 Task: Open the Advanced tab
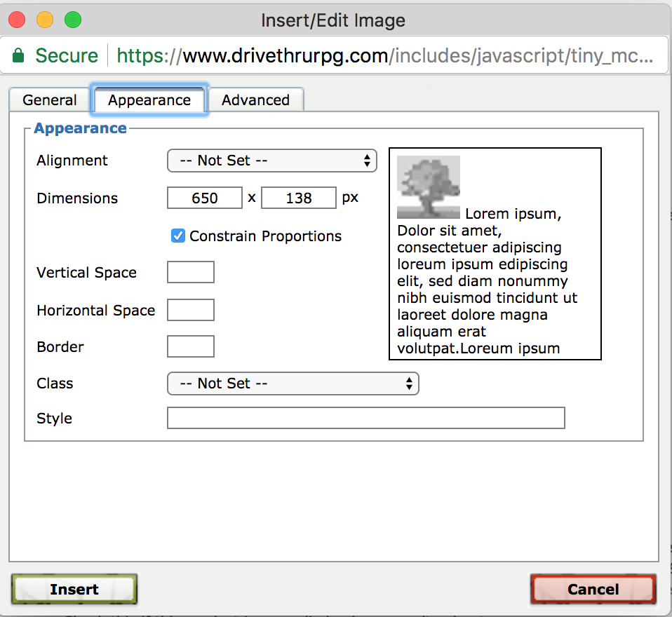255,100
